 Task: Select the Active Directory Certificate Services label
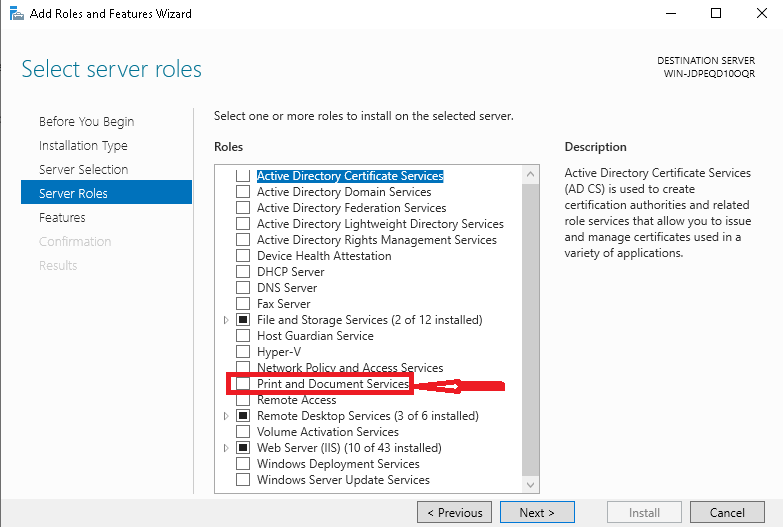[350, 176]
